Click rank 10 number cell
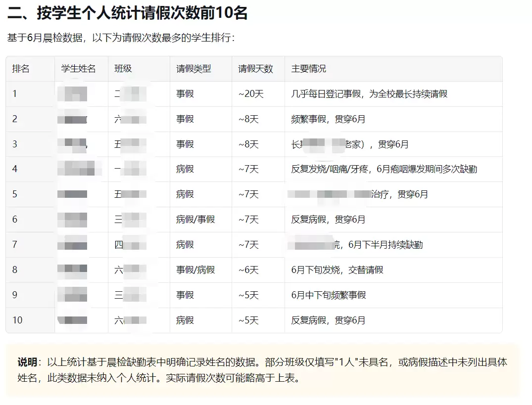Image resolution: width=532 pixels, height=405 pixels. click(17, 320)
